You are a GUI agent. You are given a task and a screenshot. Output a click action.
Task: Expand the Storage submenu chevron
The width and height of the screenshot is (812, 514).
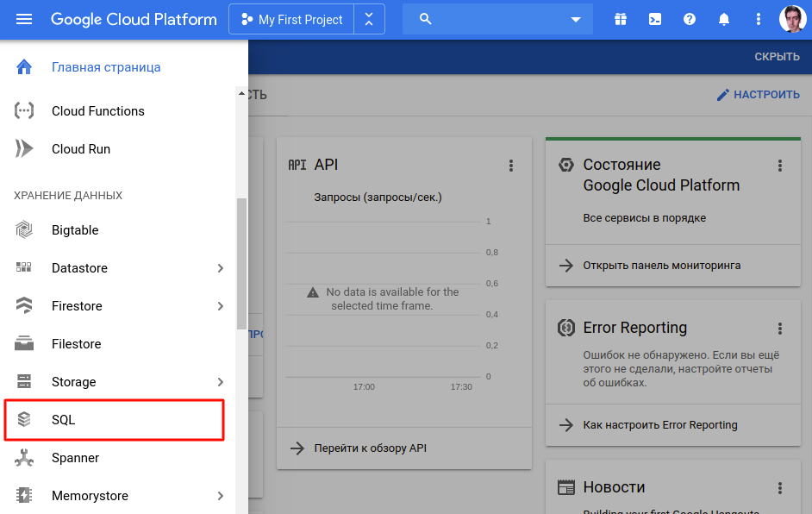click(221, 382)
